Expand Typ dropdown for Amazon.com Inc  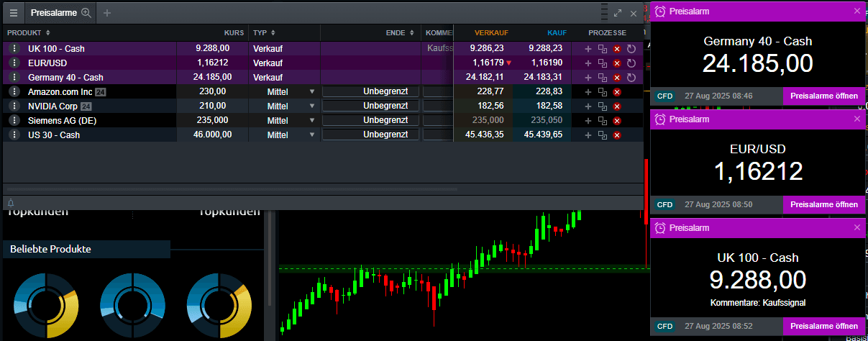[x=311, y=91]
